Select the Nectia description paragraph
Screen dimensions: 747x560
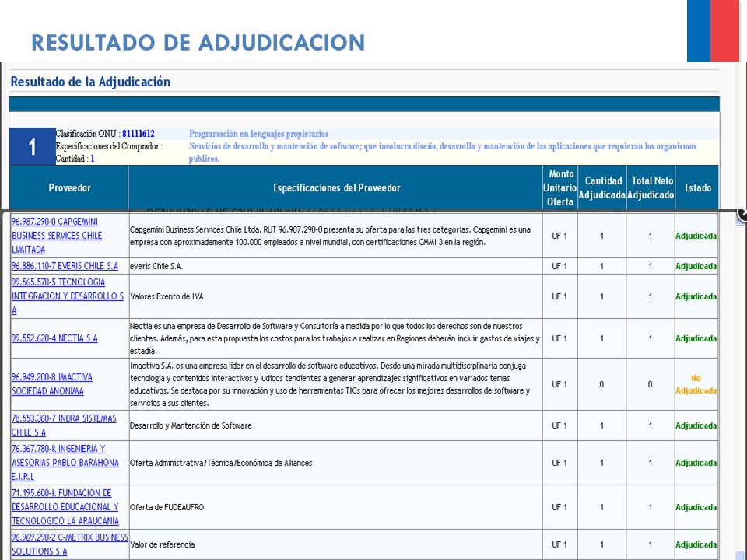point(335,338)
